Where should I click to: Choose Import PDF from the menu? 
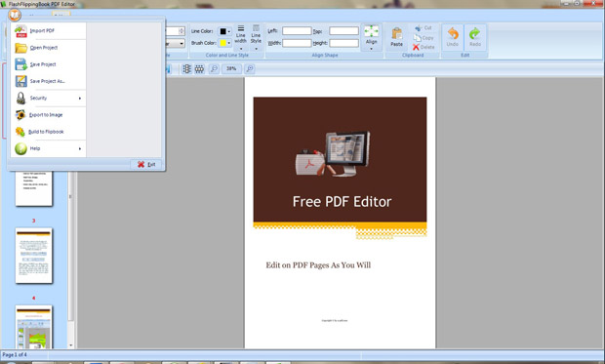pos(48,30)
